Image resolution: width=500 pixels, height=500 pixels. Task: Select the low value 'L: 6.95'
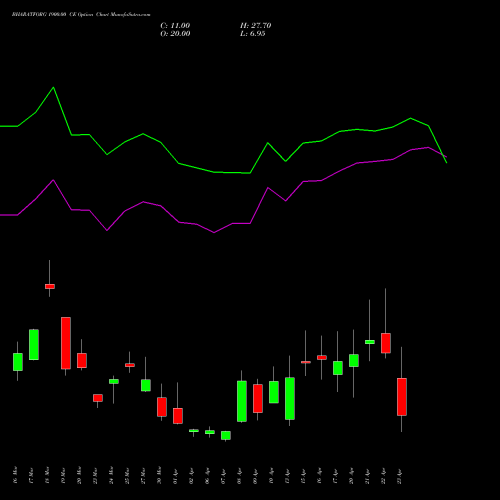point(253,34)
